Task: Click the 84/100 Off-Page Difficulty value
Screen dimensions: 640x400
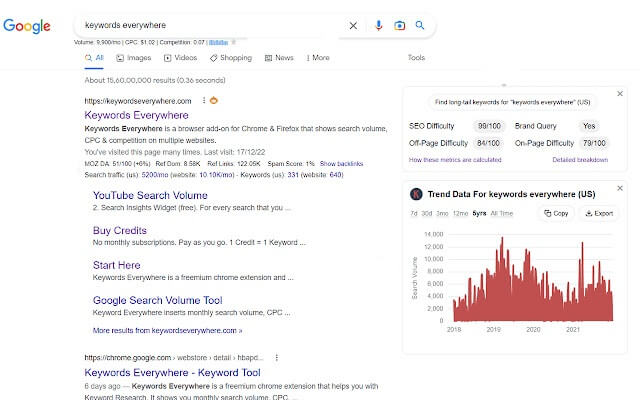Action: point(488,143)
